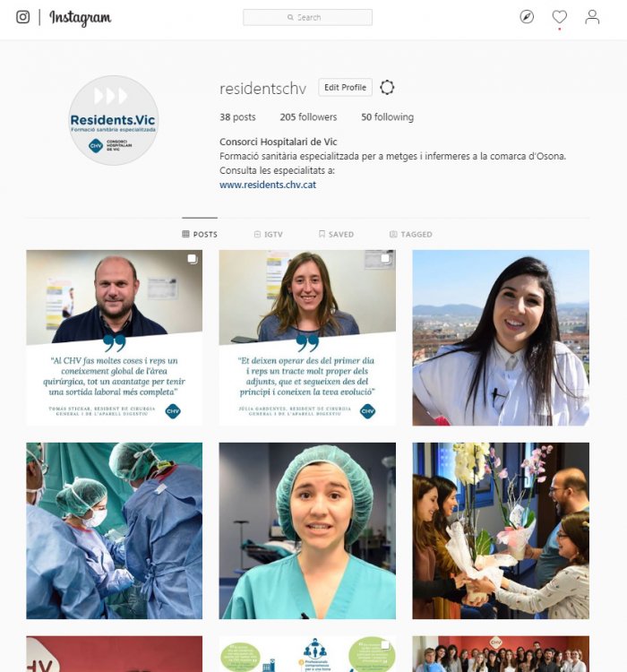The width and height of the screenshot is (627, 672).
Task: Open the surgery operating room photo post
Action: pos(115,530)
